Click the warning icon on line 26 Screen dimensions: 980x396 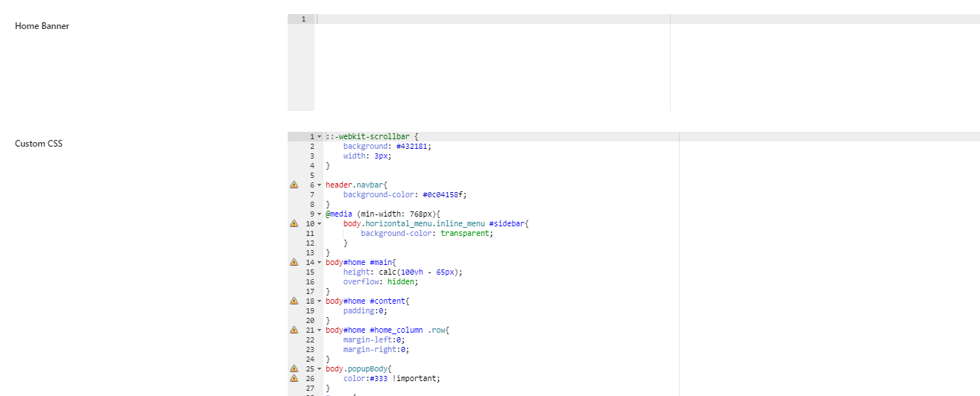(294, 378)
